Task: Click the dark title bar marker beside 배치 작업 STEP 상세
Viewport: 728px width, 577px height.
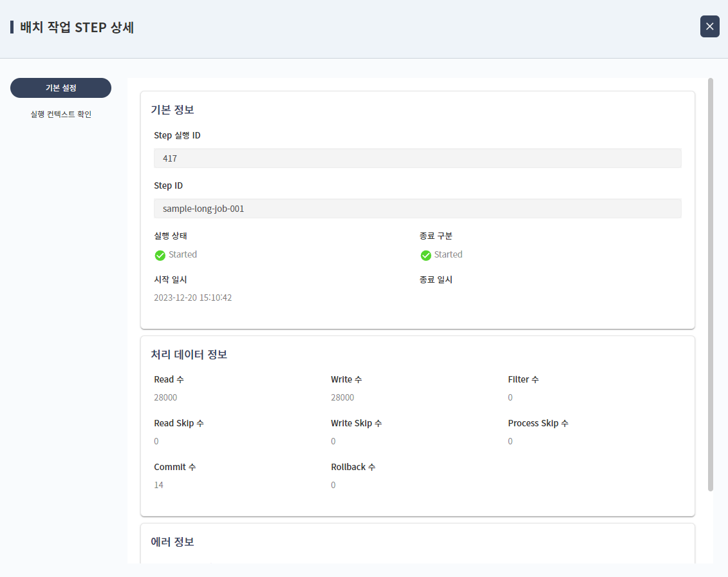Action: [11, 26]
